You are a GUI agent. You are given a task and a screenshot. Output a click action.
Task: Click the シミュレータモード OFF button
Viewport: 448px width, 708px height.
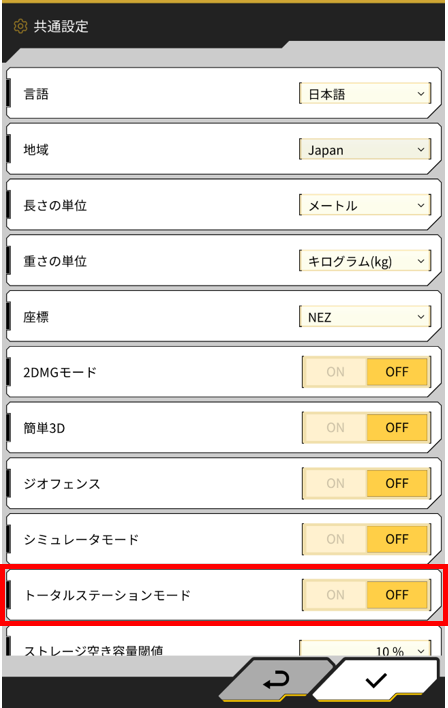(397, 539)
